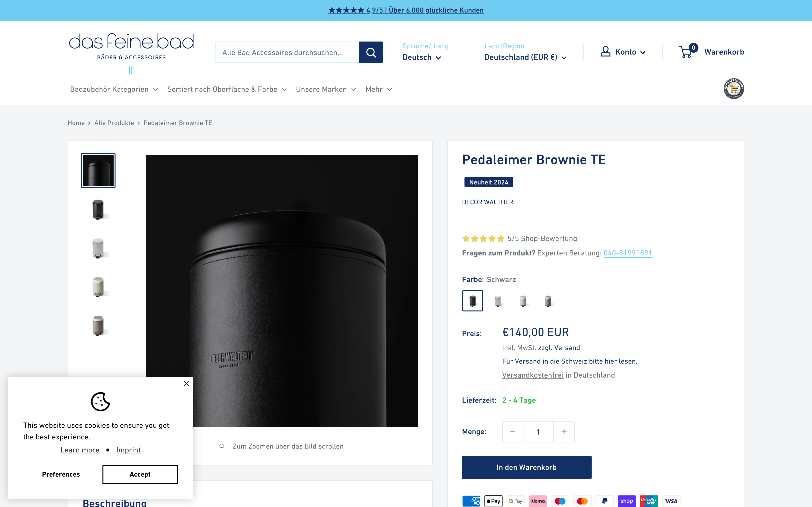Click the Geprüfter Shop trust badge
812x507 pixels.
(734, 89)
